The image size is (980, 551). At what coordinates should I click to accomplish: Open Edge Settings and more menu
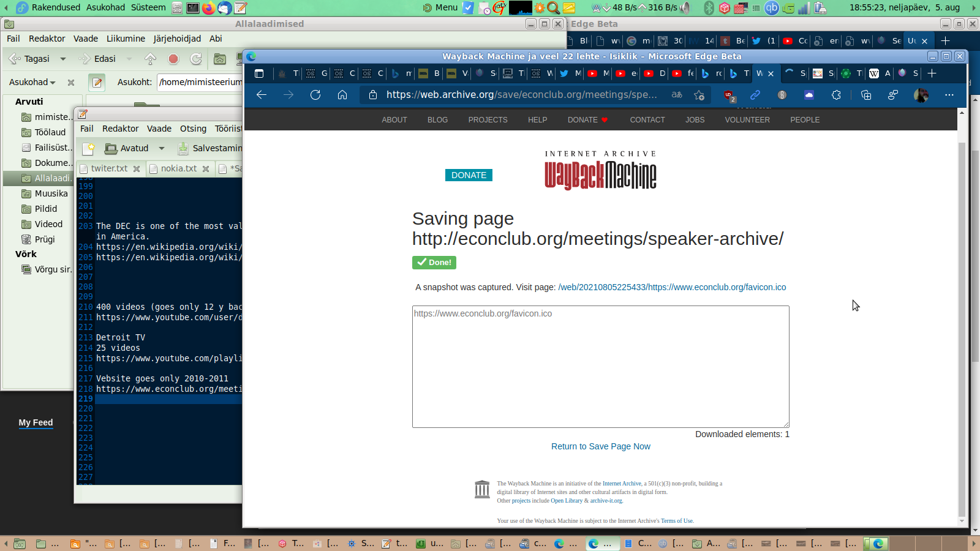click(949, 95)
